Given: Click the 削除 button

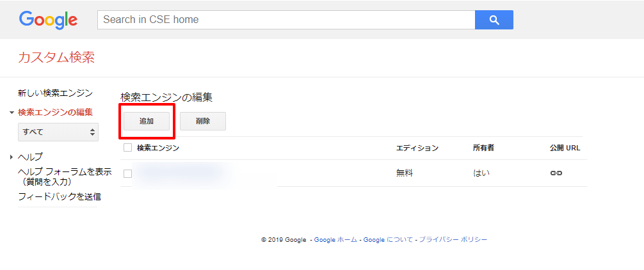Looking at the screenshot, I should click(203, 121).
